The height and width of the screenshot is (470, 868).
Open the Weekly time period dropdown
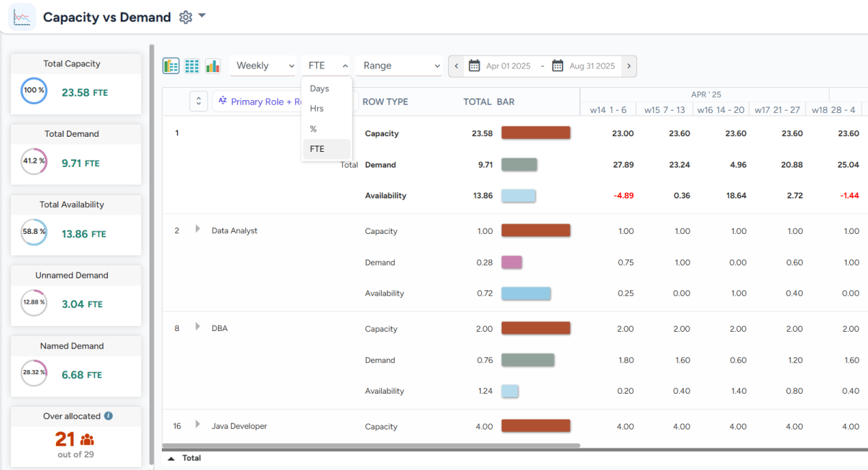(x=263, y=66)
